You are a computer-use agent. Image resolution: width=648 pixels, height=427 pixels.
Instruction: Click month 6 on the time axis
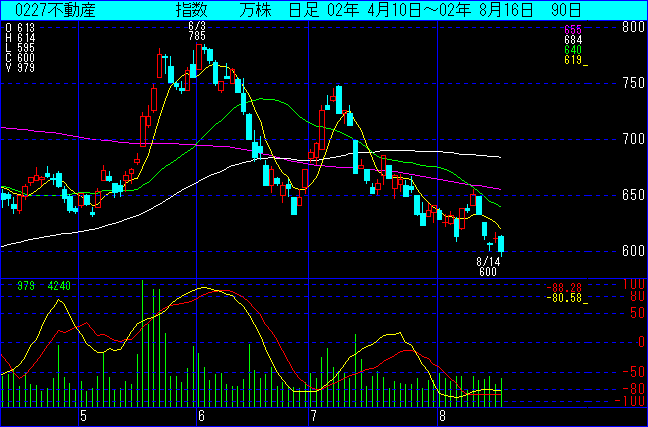pos(202,417)
